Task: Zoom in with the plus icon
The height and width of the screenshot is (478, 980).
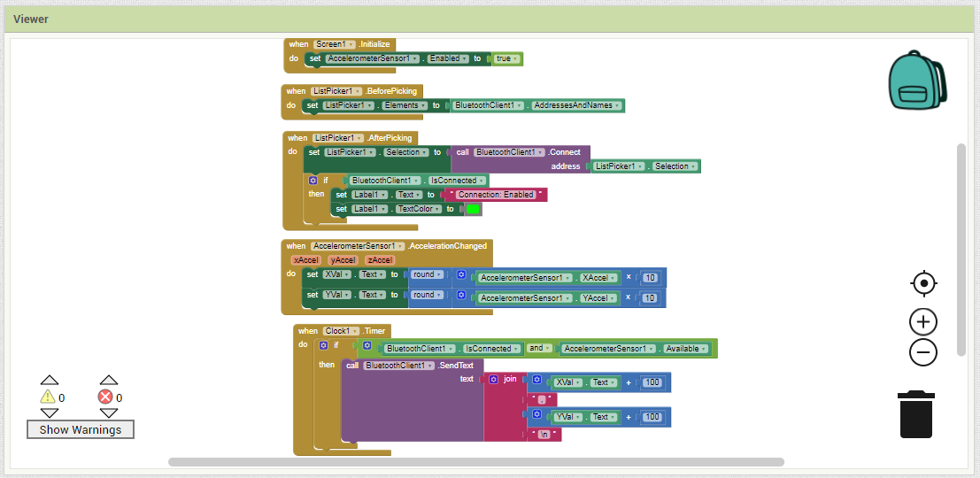Action: [x=923, y=322]
